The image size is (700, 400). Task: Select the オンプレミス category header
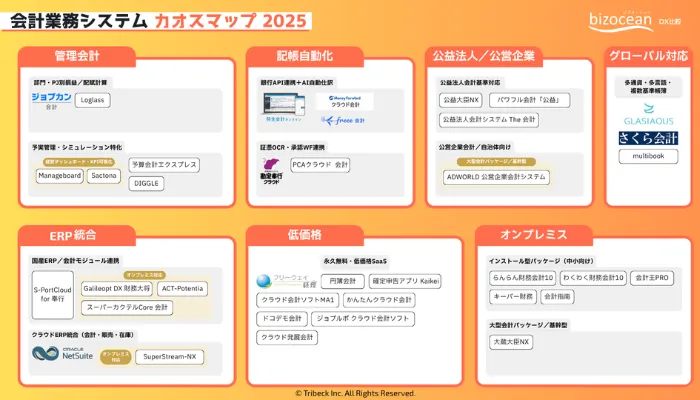pyautogui.click(x=534, y=235)
